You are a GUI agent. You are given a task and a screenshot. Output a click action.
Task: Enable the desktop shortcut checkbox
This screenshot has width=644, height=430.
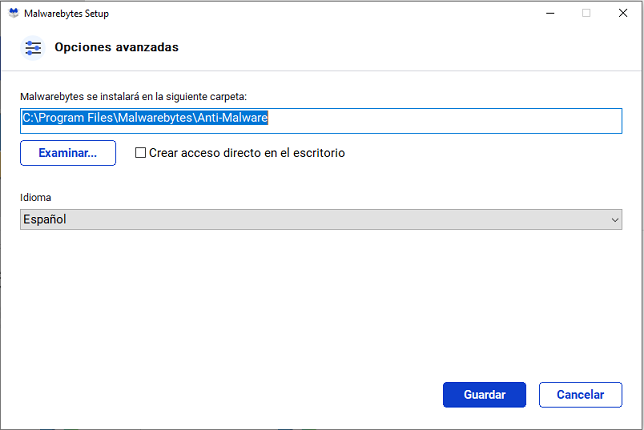(141, 153)
